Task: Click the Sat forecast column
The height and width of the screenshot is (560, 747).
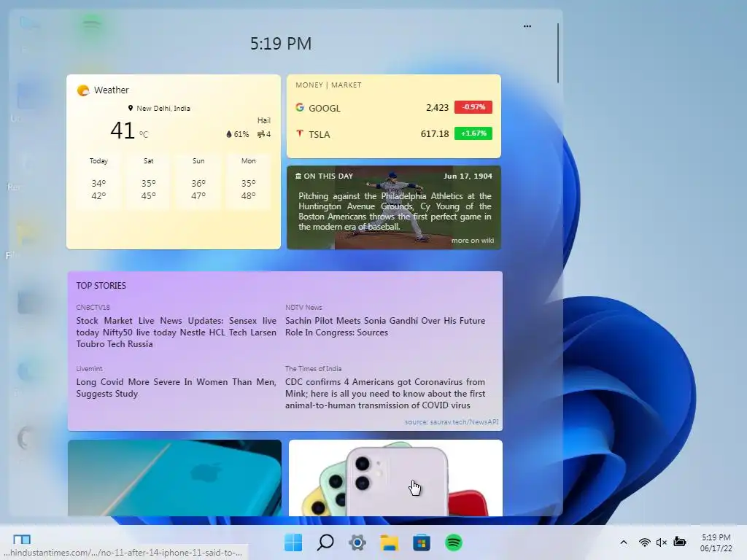Action: 148,181
